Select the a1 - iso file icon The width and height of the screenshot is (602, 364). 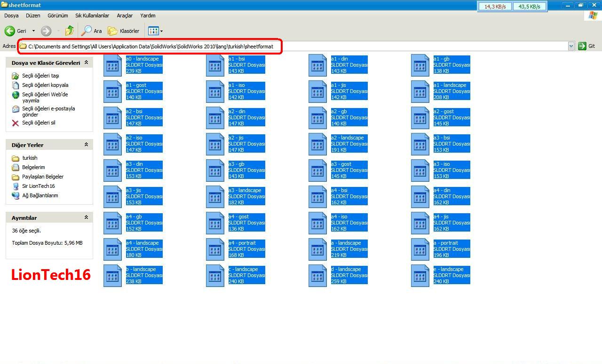[x=215, y=92]
